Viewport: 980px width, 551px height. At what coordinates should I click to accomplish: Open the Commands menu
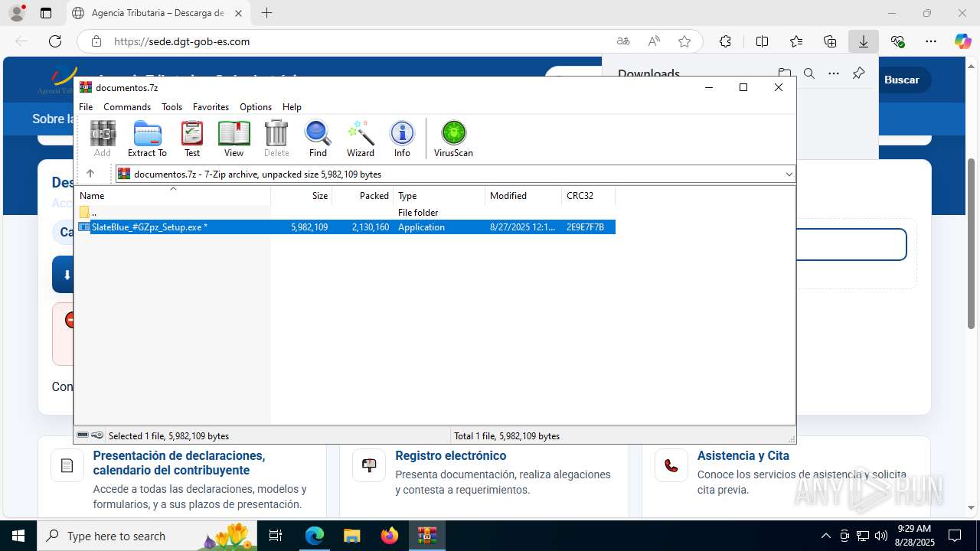pos(127,107)
